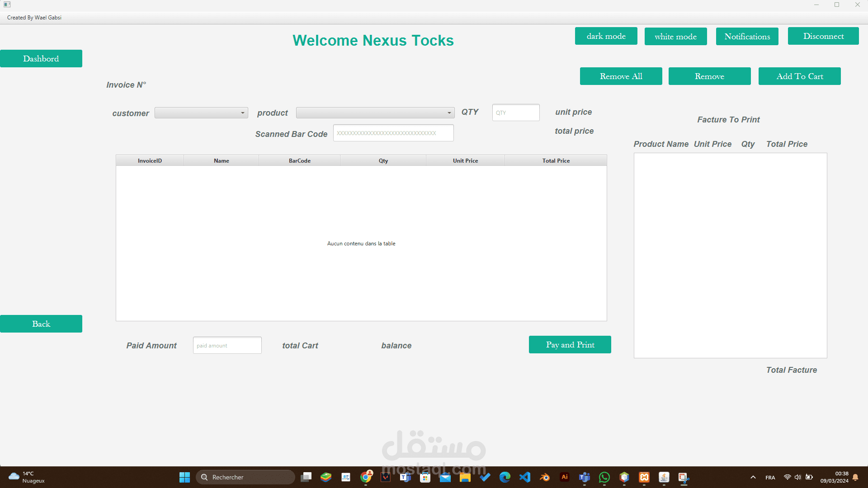
Task: Open Blender from the taskbar
Action: (545, 477)
